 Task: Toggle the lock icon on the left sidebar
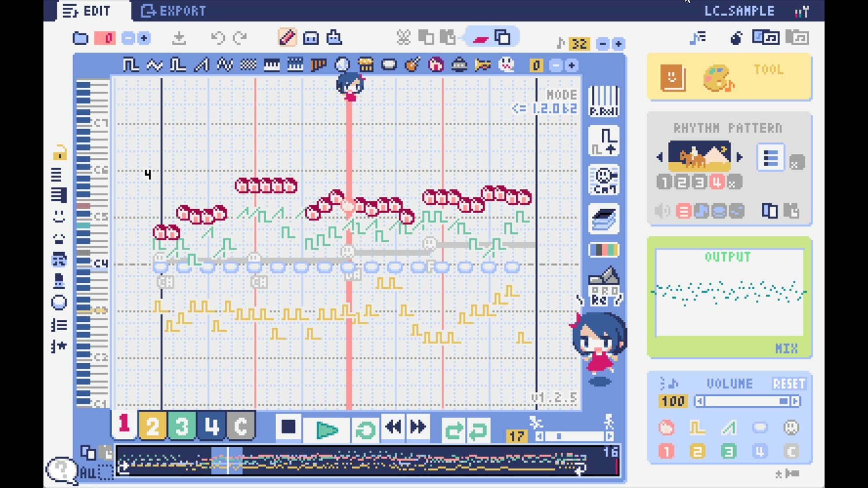[x=60, y=154]
